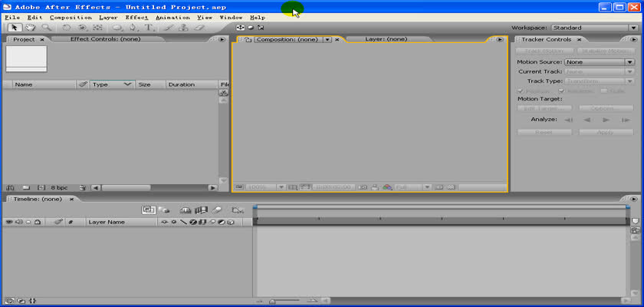Click the 8 bpc color depth indicator

point(59,187)
